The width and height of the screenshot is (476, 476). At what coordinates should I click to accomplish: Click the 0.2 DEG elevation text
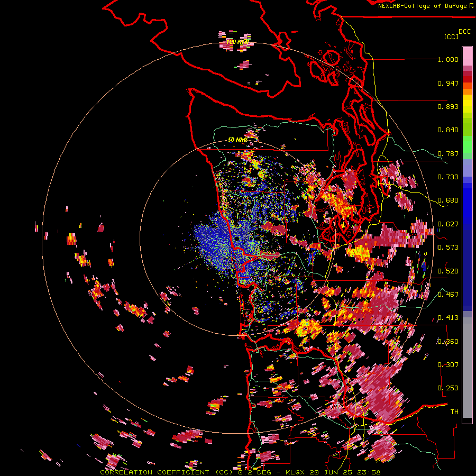tap(255, 472)
